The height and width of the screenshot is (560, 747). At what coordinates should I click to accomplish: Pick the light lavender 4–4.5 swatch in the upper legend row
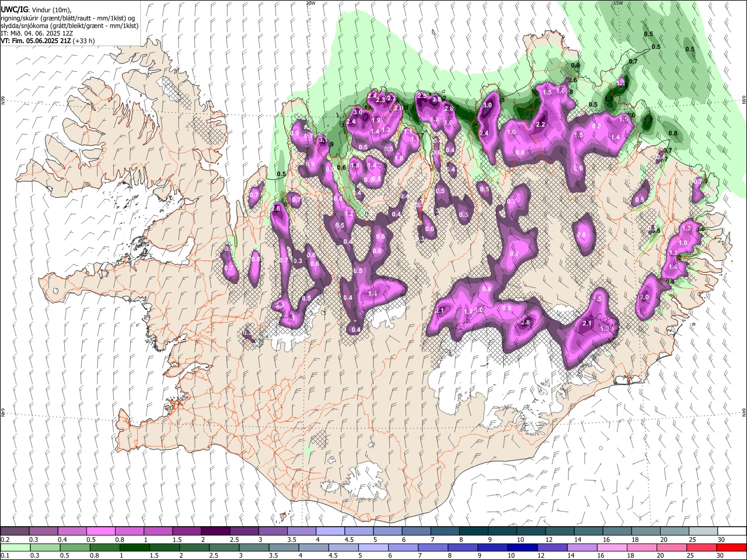pyautogui.click(x=329, y=531)
